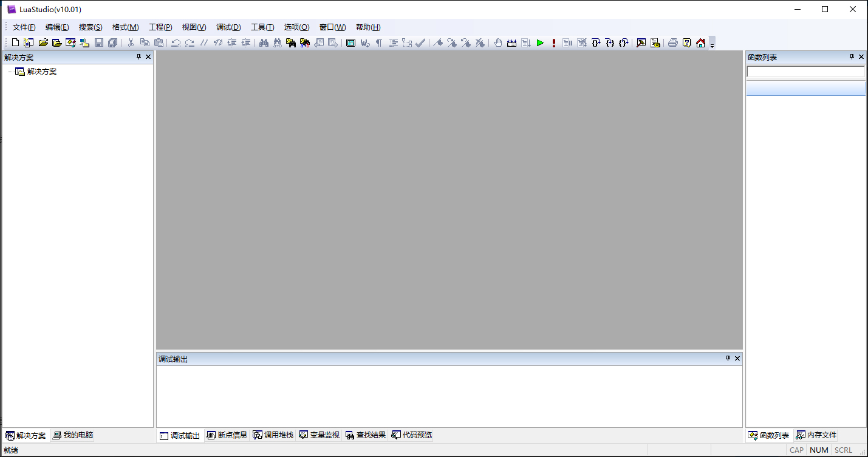Image resolution: width=868 pixels, height=457 pixels.
Task: Close the 调试输出 panel
Action: point(737,359)
